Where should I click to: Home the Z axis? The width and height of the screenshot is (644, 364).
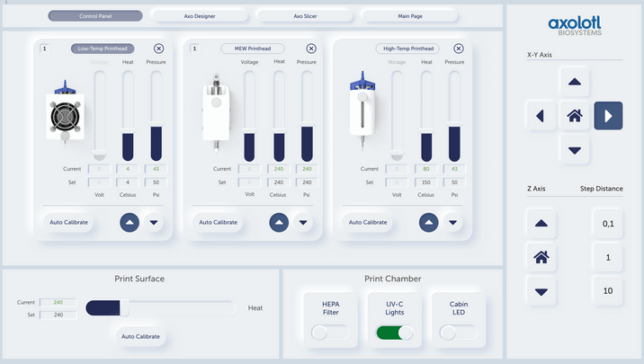coord(541,257)
